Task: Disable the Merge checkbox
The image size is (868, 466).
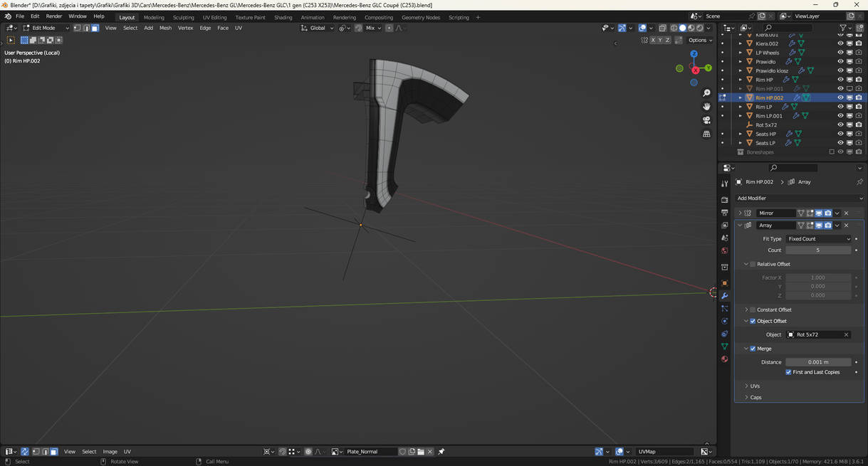Action: coord(753,349)
